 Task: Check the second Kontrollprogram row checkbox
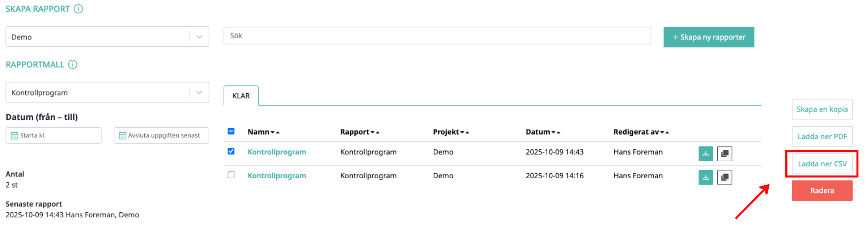[231, 175]
